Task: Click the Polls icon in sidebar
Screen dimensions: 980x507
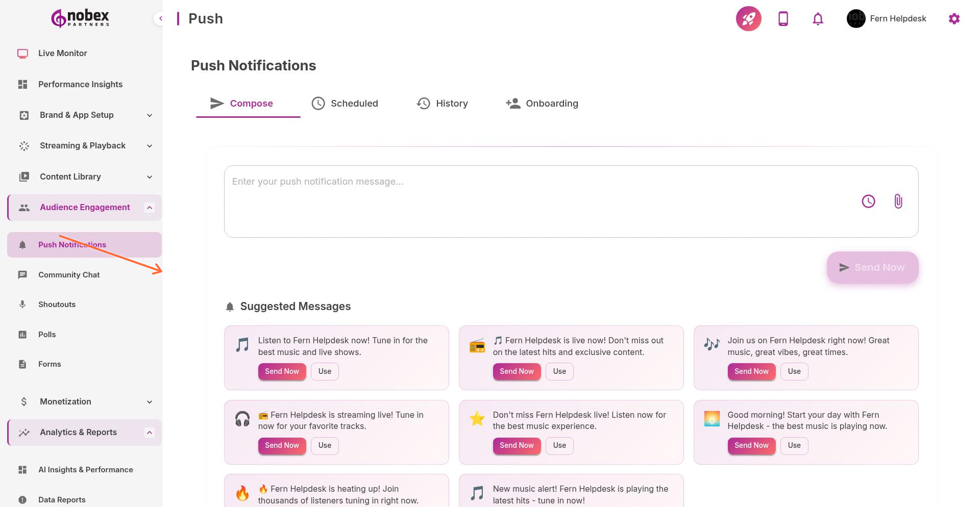Action: (x=22, y=334)
